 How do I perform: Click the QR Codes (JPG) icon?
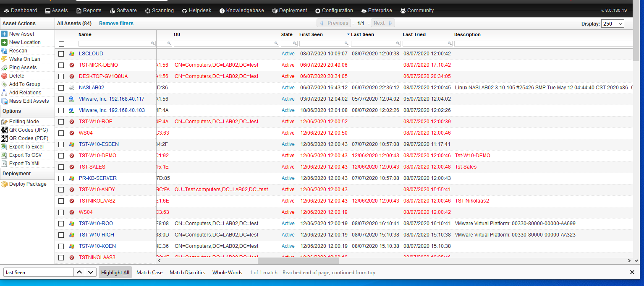pos(4,130)
